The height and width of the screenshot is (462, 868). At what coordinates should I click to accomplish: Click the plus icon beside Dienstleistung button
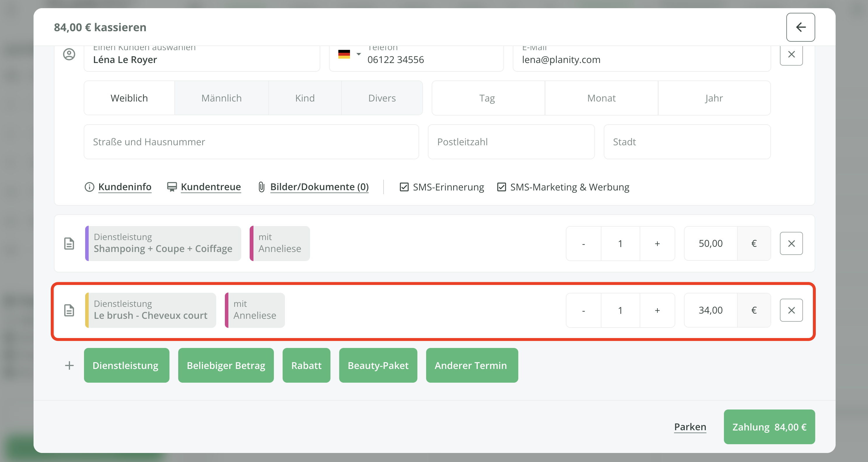click(69, 365)
